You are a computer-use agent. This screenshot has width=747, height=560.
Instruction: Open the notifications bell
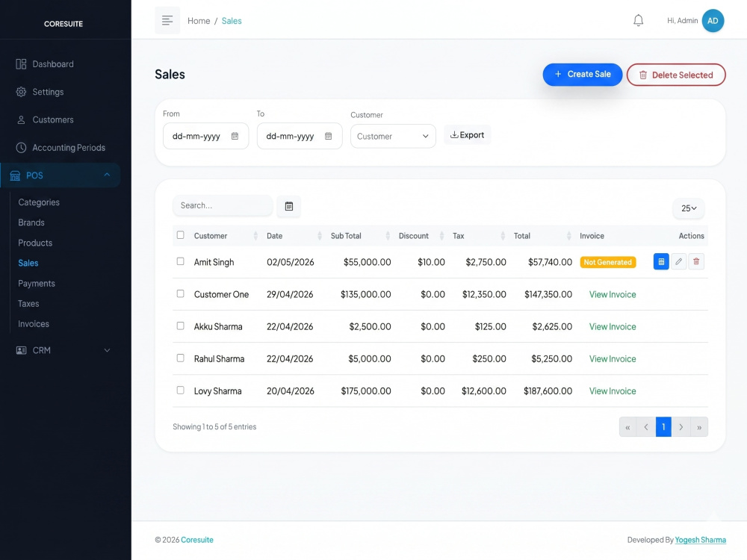639,20
